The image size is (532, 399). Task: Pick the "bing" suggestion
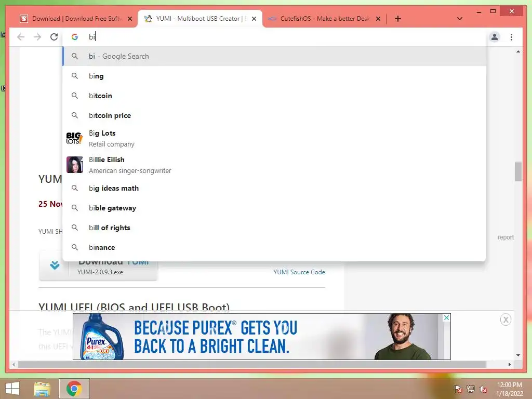pos(274,76)
